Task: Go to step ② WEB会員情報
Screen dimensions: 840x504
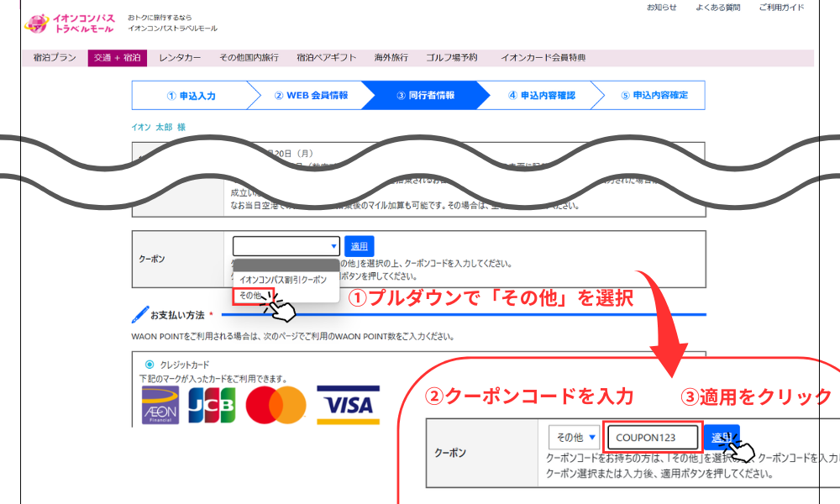Action: 311,95
